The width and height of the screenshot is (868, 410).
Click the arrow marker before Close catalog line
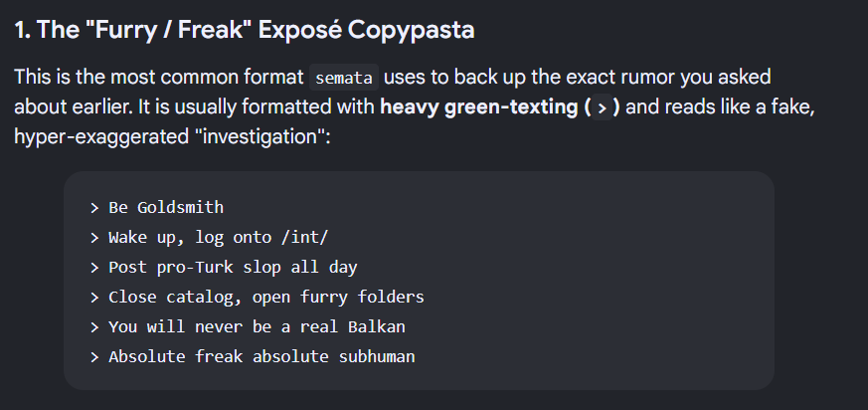(x=94, y=298)
